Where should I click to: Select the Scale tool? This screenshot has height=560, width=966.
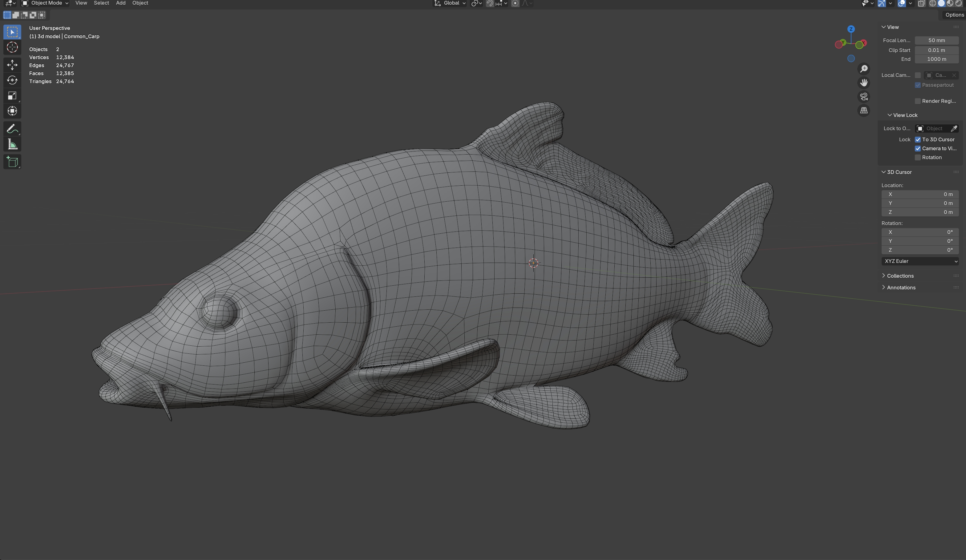click(12, 96)
